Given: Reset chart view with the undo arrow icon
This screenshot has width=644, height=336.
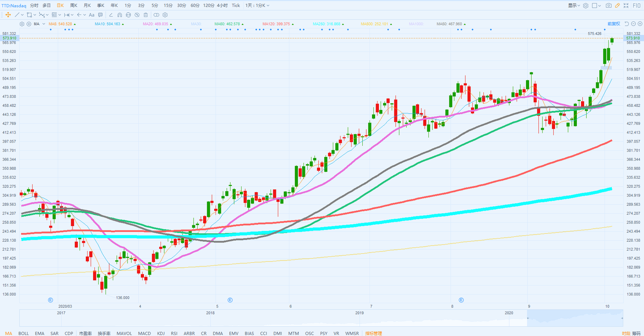Looking at the screenshot, I should [x=627, y=24].
